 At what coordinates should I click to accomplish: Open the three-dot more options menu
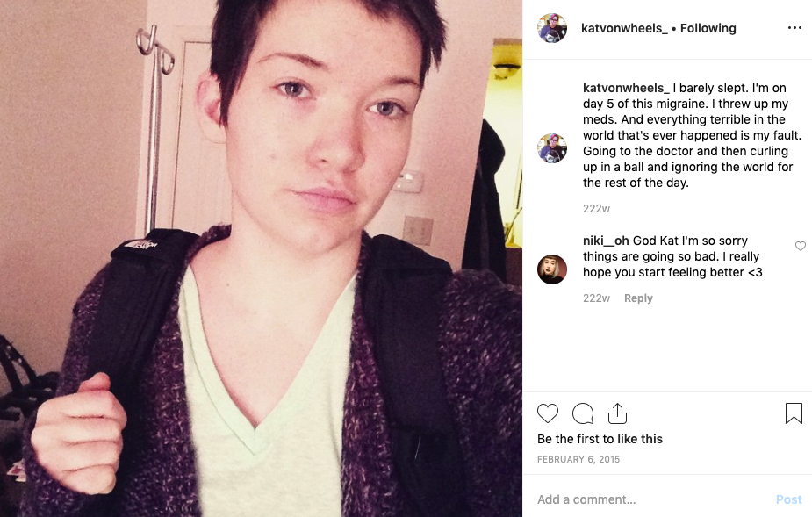pyautogui.click(x=794, y=27)
